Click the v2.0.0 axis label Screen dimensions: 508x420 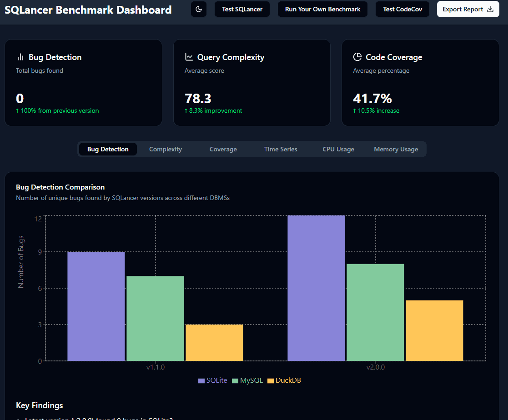point(376,367)
